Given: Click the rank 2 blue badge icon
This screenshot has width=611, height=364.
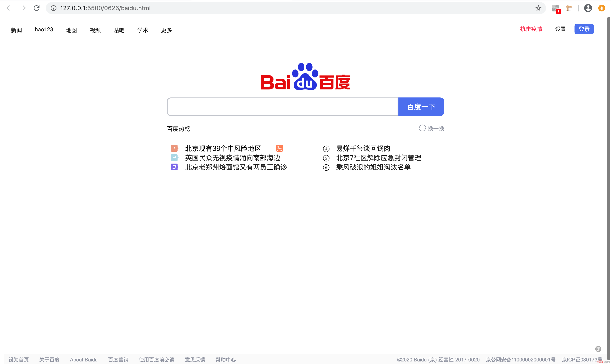Looking at the screenshot, I should click(174, 157).
